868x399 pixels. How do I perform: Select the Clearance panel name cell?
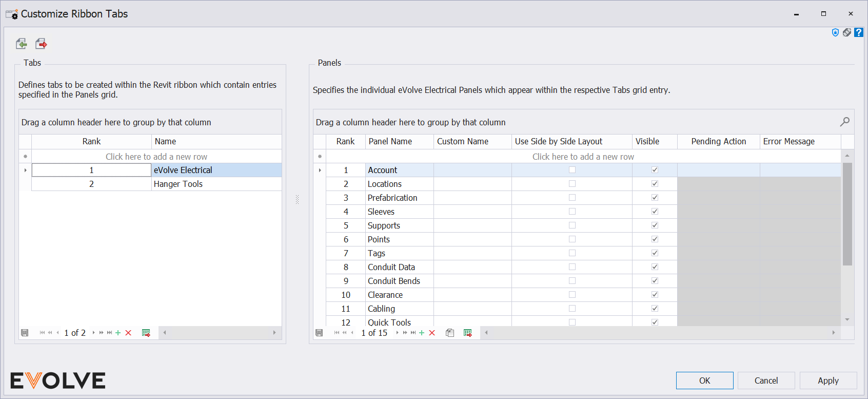click(400, 295)
